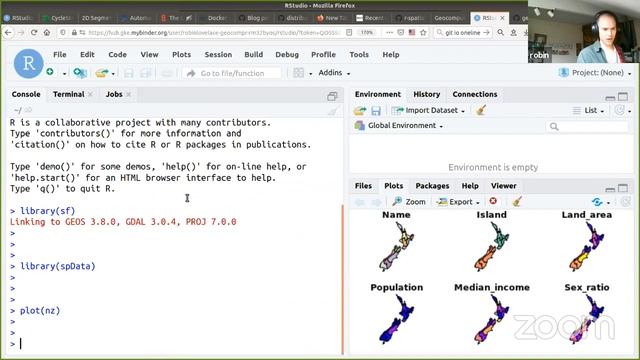Image resolution: width=640 pixels, height=360 pixels.
Task: Click the Save Workspace disk icon
Action: click(376, 110)
